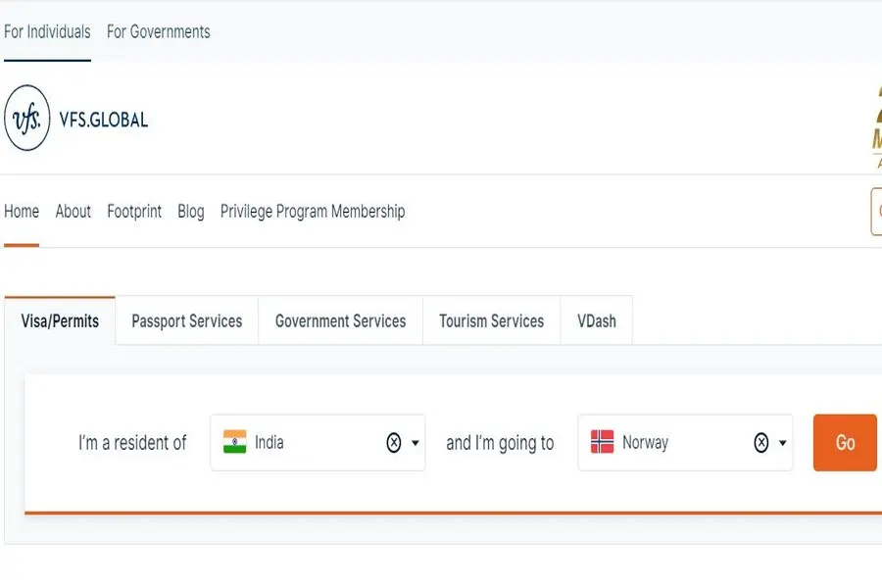Click the India flag icon
Screen dimensions: 882x588
click(x=234, y=442)
